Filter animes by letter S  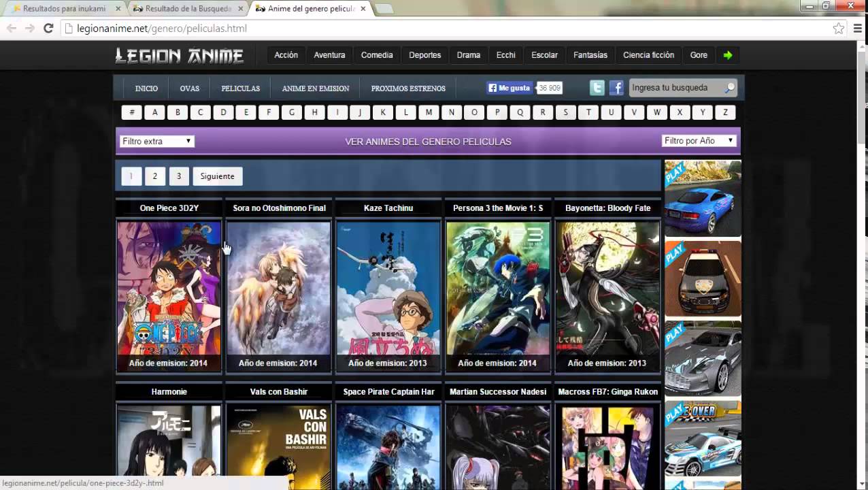tap(565, 112)
